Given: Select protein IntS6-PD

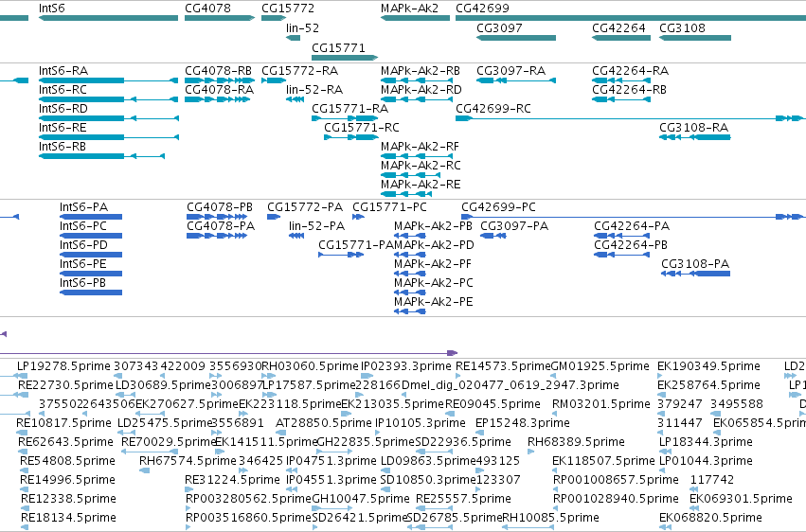Looking at the screenshot, I should pyautogui.click(x=91, y=255).
